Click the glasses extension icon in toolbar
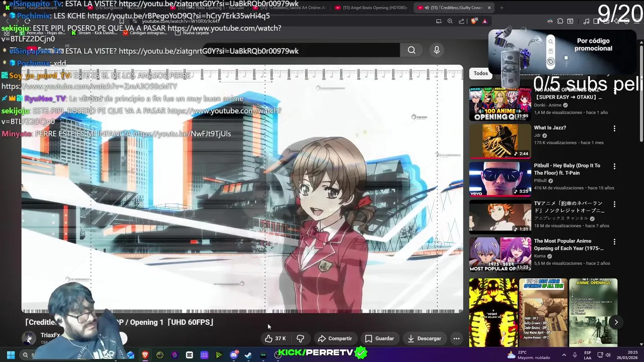This screenshot has height=362, width=644. click(x=549, y=21)
